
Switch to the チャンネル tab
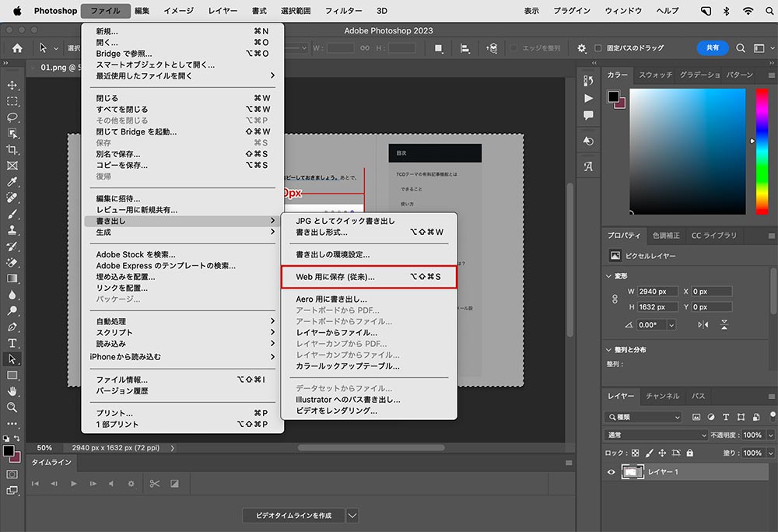click(x=662, y=396)
